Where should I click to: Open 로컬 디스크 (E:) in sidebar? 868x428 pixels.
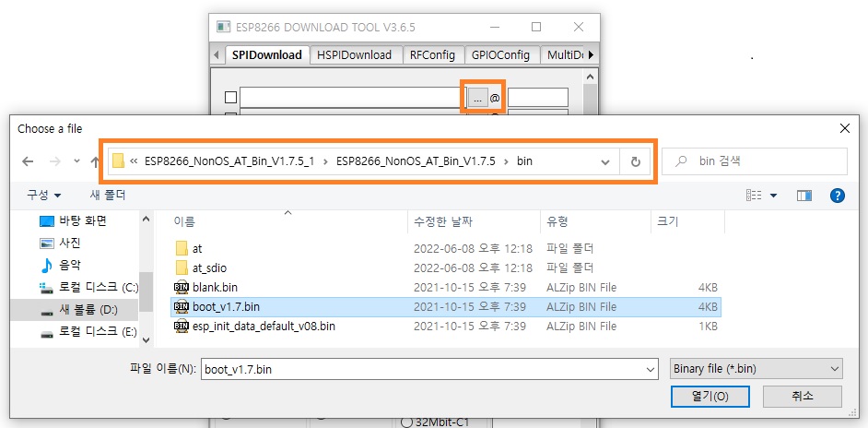(88, 331)
